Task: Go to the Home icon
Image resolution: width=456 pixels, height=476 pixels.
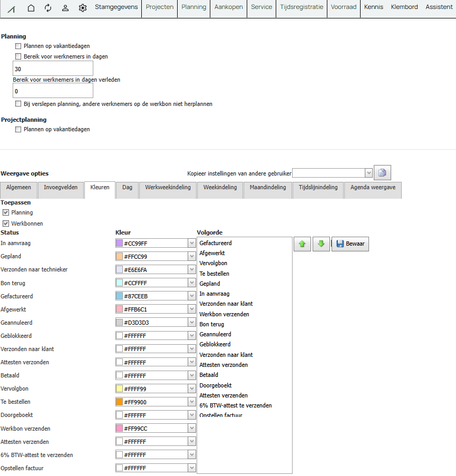Action: tap(31, 8)
